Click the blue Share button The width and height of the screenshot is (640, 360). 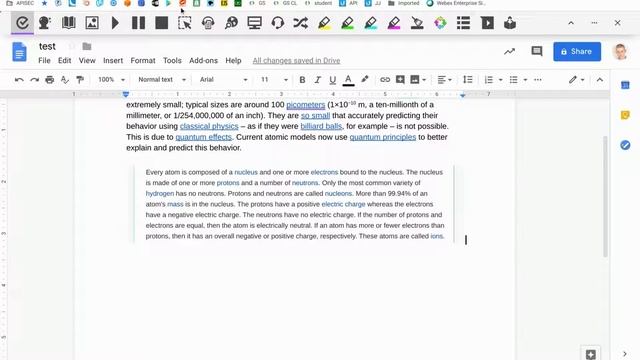tap(577, 51)
